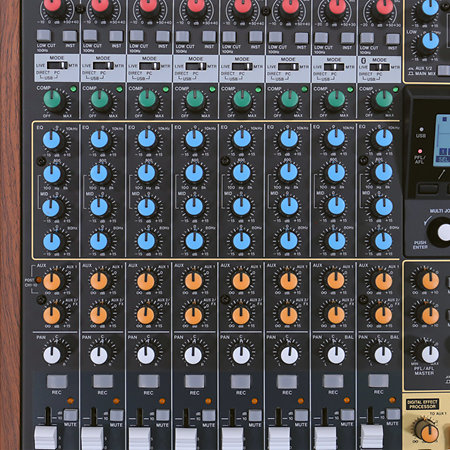Select the 100Hz-8k sweep knob on the seventh channel

[336, 173]
